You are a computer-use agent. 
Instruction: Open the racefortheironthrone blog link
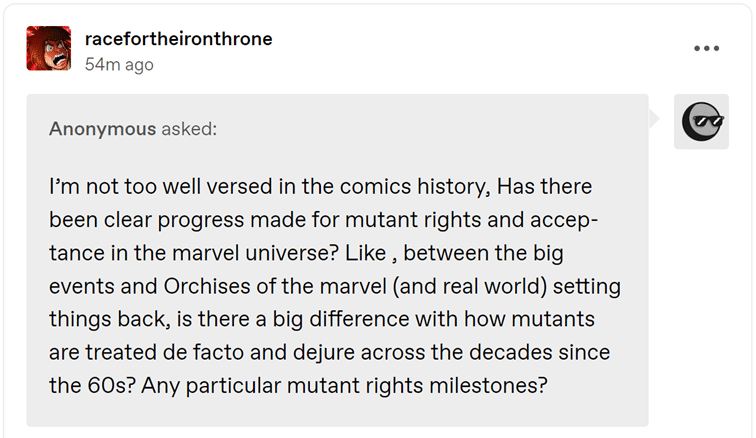[179, 39]
